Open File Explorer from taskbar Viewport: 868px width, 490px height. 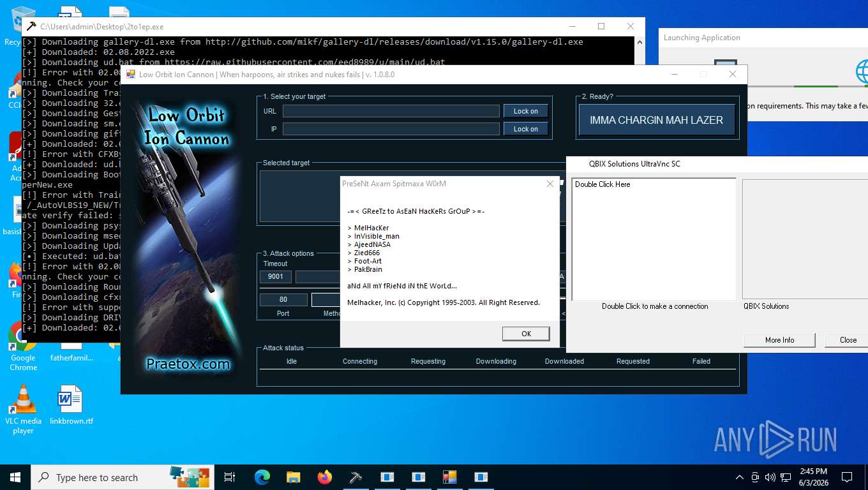(x=293, y=477)
